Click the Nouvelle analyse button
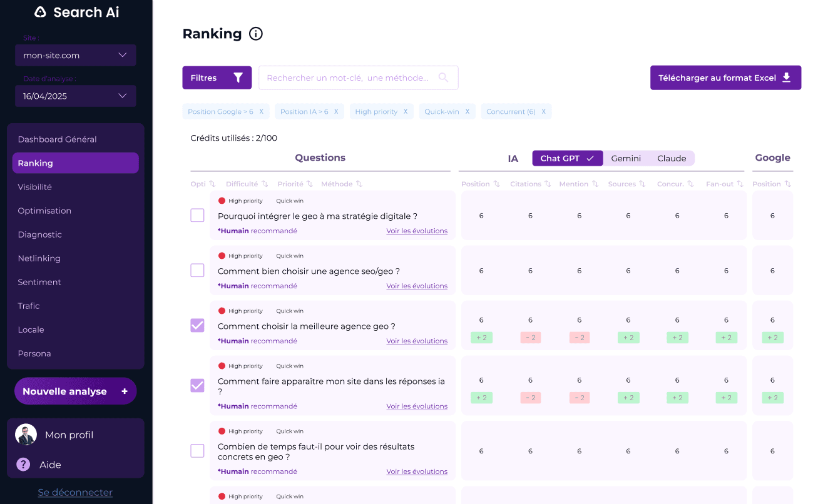The width and height of the screenshot is (828, 504). point(75,390)
